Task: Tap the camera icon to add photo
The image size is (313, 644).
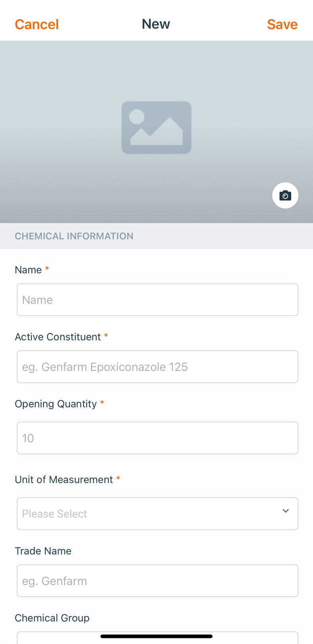Action: click(x=285, y=195)
